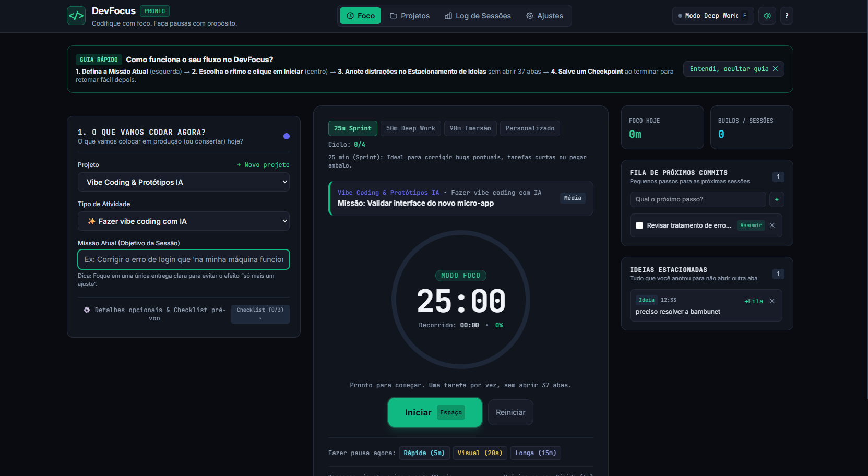Open the Projeto dropdown 'Vibe Coding & Protótipos IA'

(184, 182)
